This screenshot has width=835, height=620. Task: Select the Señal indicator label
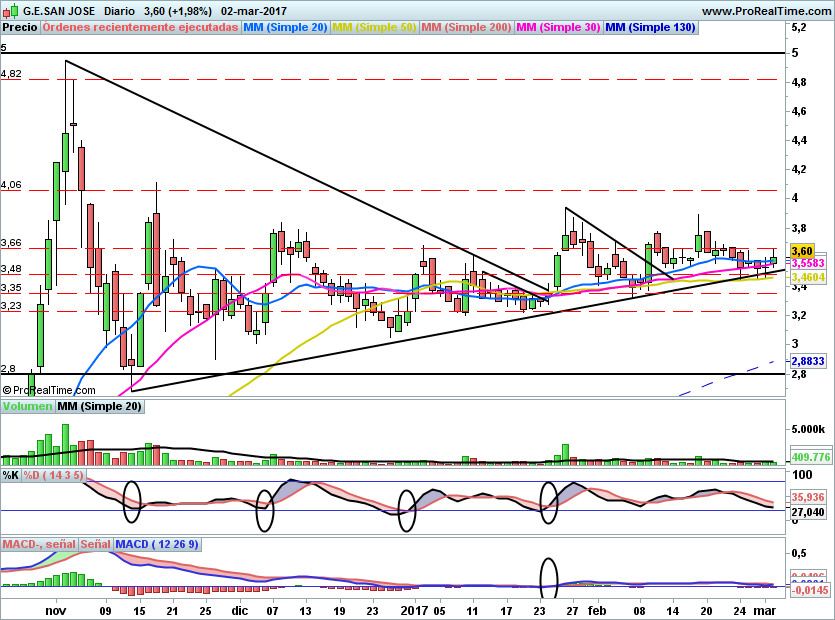point(95,544)
